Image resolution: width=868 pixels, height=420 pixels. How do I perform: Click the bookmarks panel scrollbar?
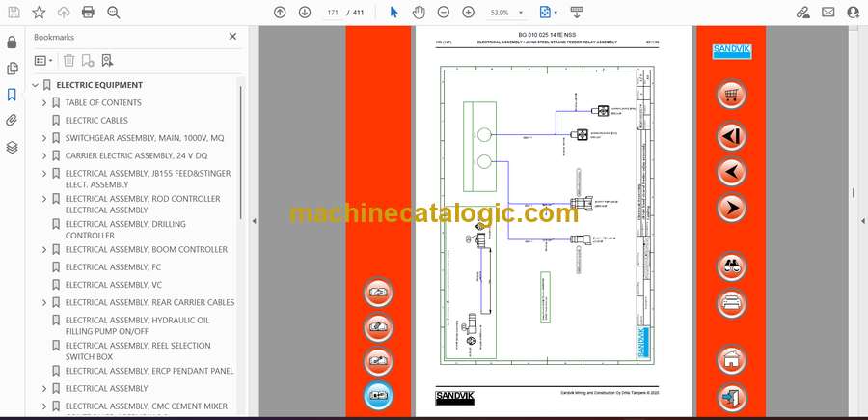(241, 153)
